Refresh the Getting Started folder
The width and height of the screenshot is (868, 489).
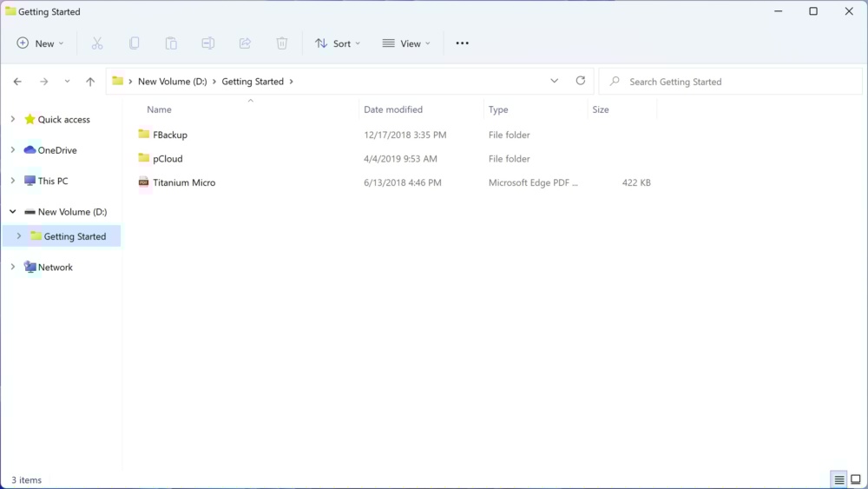pyautogui.click(x=580, y=81)
